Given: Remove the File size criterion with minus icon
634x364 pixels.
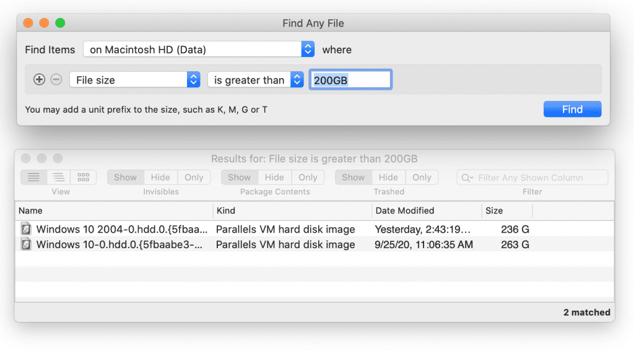Looking at the screenshot, I should pyautogui.click(x=56, y=79).
